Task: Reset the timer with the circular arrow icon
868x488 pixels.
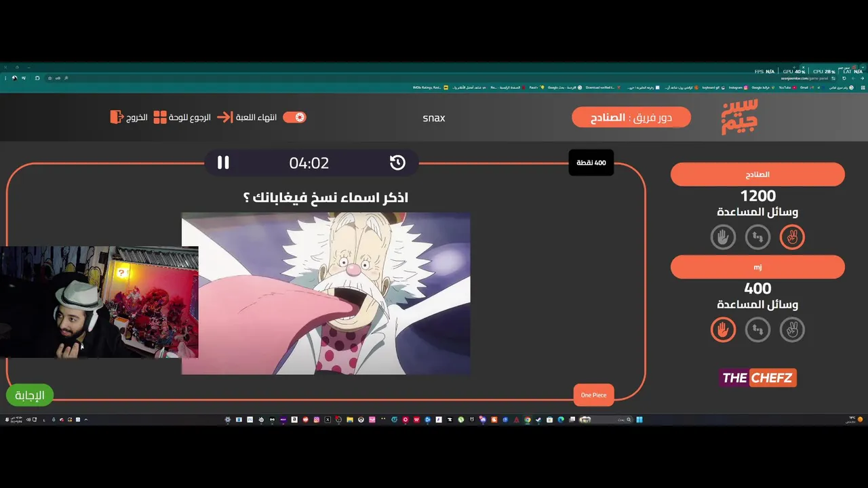Action: point(397,163)
